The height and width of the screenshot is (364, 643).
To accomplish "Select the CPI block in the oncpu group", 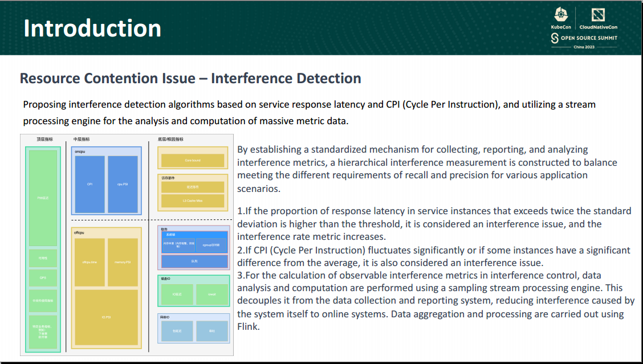I will [89, 185].
